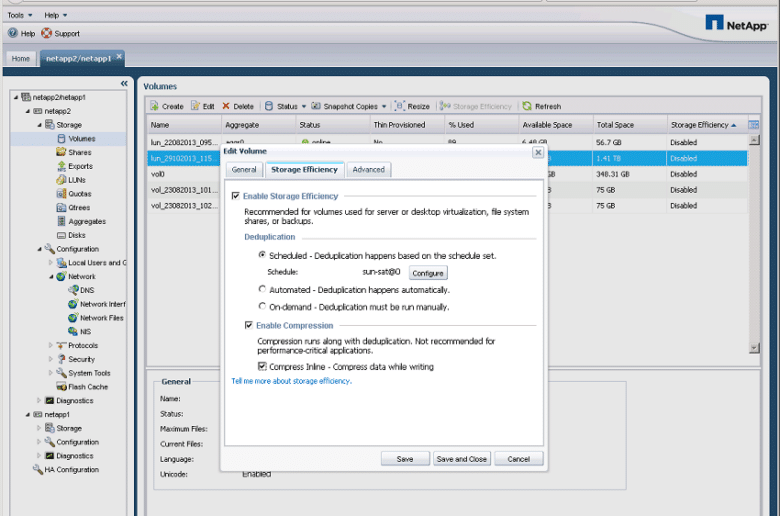
Task: Expand the System Tools tree node
Action: (51, 373)
